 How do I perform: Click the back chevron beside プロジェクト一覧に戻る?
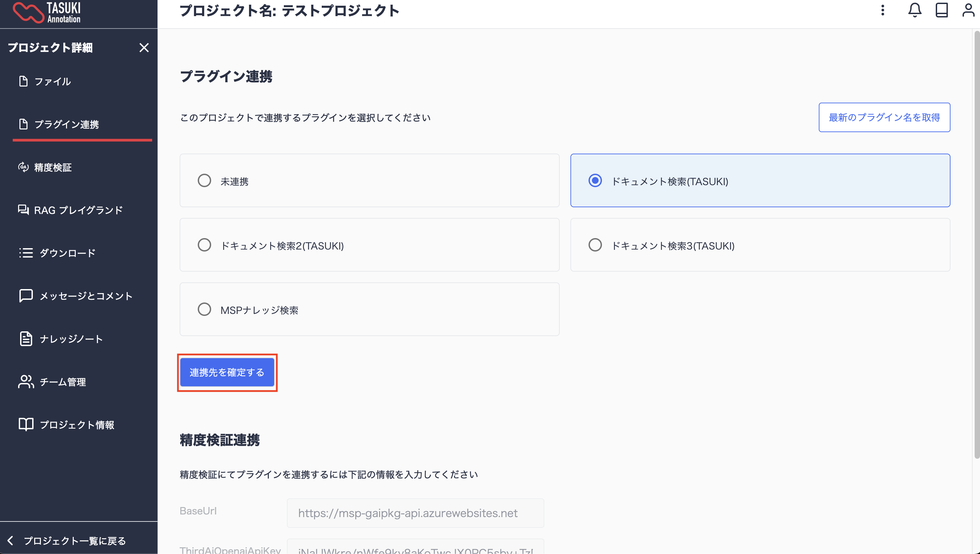(x=10, y=540)
